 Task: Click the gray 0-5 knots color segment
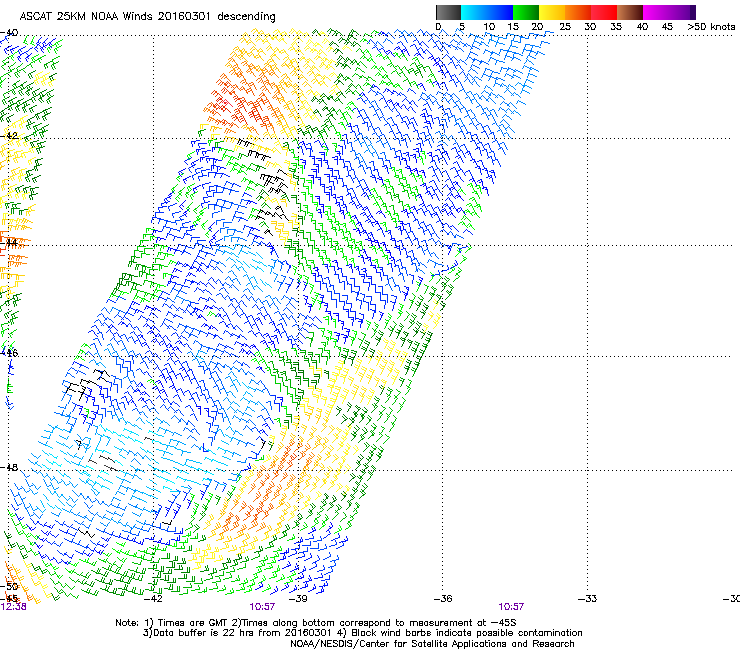[x=448, y=12]
